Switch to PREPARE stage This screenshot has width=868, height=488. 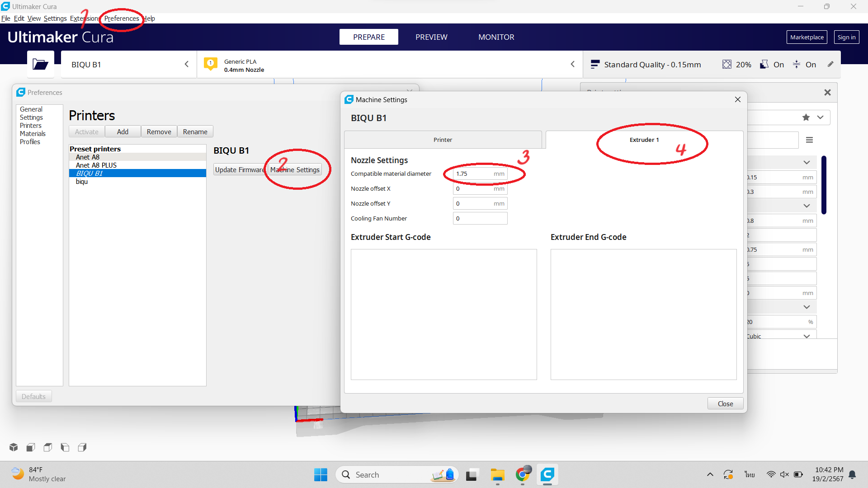pyautogui.click(x=369, y=37)
